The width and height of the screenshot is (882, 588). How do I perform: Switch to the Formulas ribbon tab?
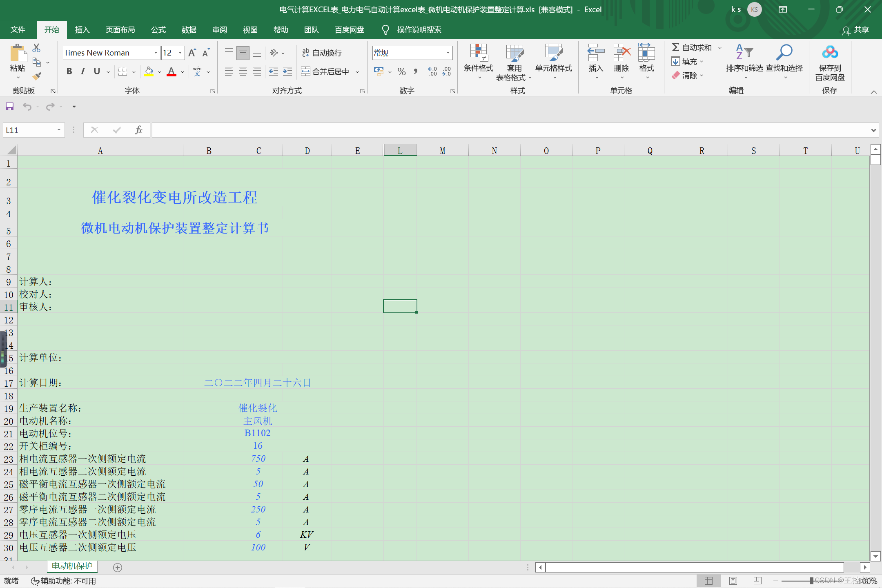click(x=158, y=30)
